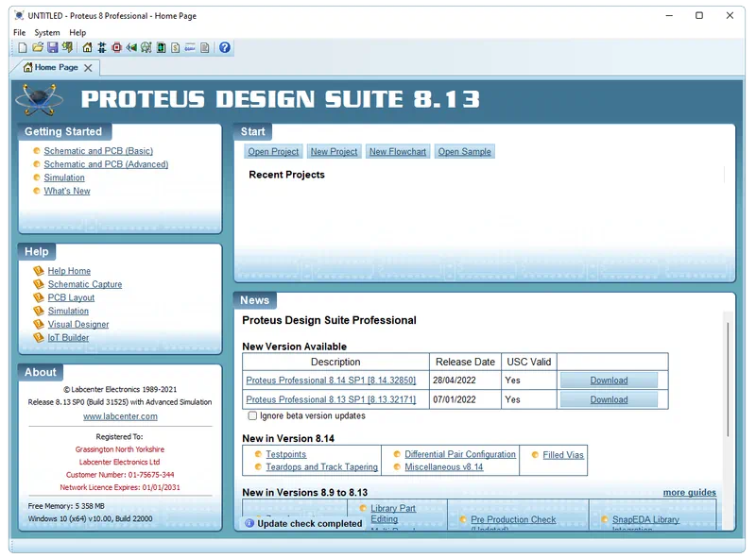Click the News panel vertical scrollbar
Viewport: 756px width, 558px height.
pos(728,380)
